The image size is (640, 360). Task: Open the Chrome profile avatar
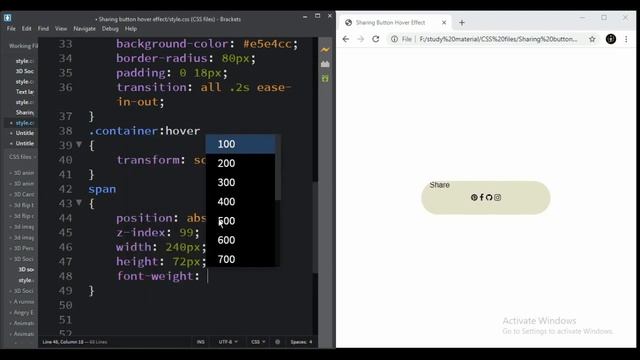611,39
